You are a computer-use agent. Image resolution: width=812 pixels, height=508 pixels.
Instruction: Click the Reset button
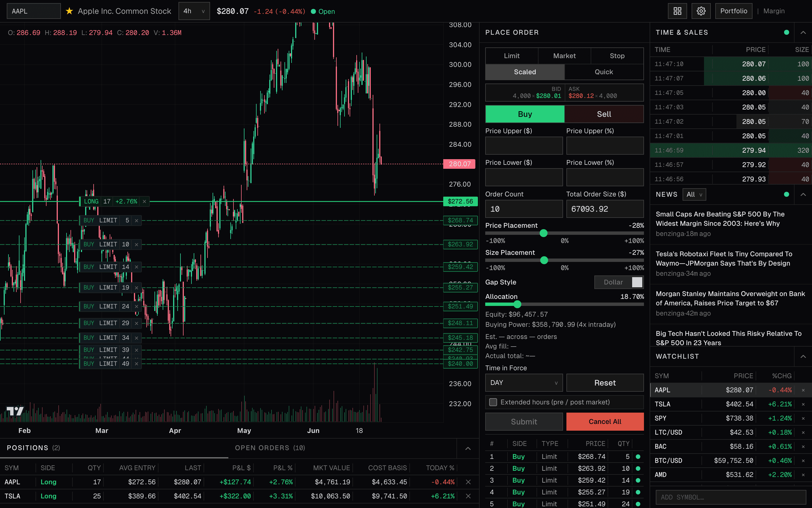605,383
